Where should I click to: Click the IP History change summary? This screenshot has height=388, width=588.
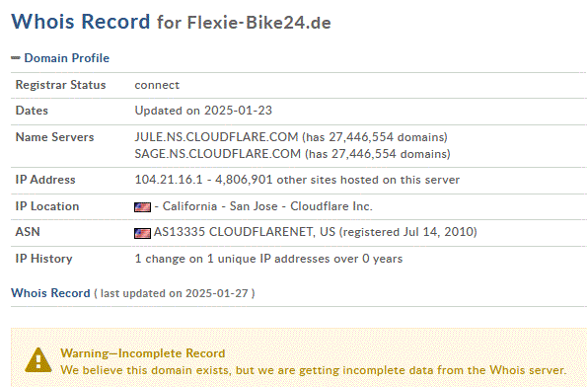coord(268,259)
